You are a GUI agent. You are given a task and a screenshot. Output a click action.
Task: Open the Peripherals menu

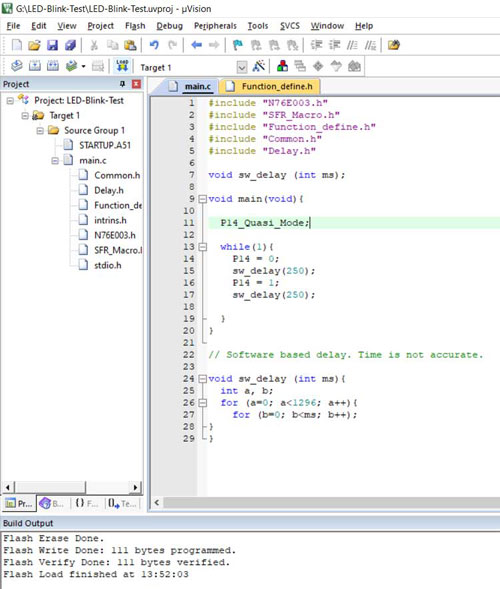coord(215,26)
